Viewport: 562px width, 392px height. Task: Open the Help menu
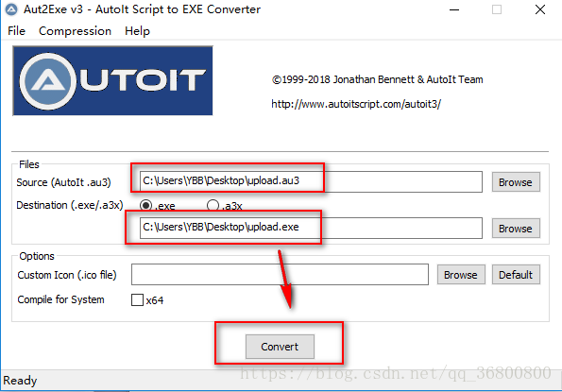(x=137, y=31)
